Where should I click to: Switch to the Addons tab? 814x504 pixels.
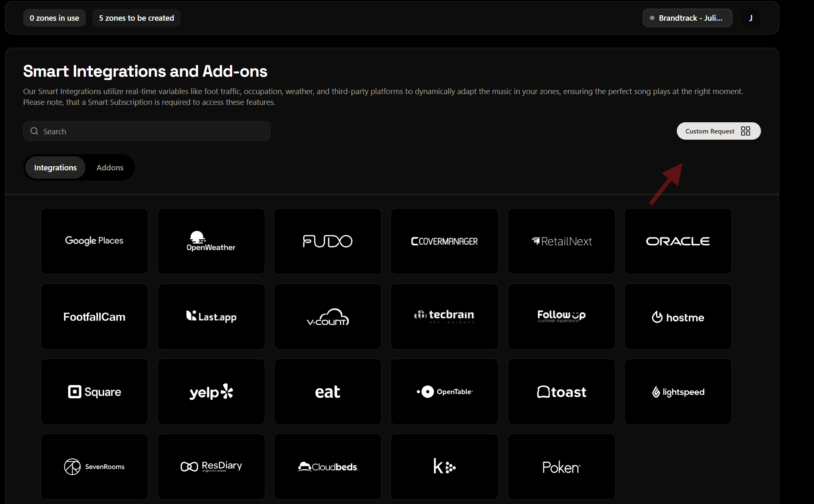tap(110, 167)
